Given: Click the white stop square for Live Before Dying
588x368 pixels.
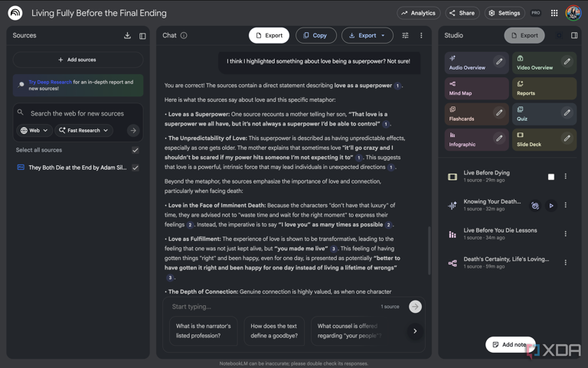Looking at the screenshot, I should (551, 177).
